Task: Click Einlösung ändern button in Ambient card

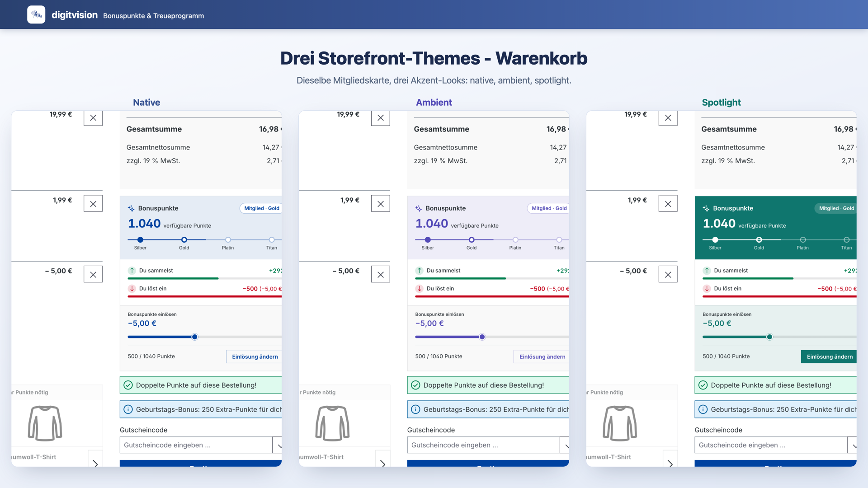Action: tap(542, 357)
